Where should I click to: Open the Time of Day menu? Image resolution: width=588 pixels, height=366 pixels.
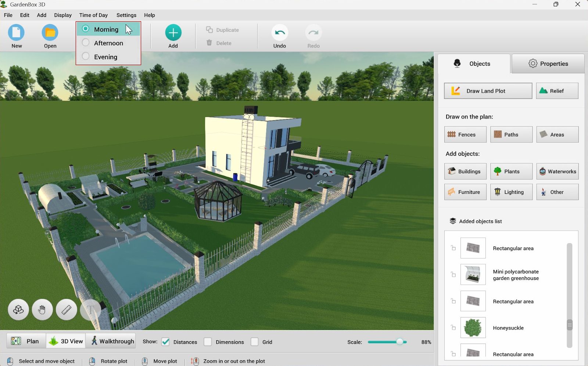coord(93,15)
